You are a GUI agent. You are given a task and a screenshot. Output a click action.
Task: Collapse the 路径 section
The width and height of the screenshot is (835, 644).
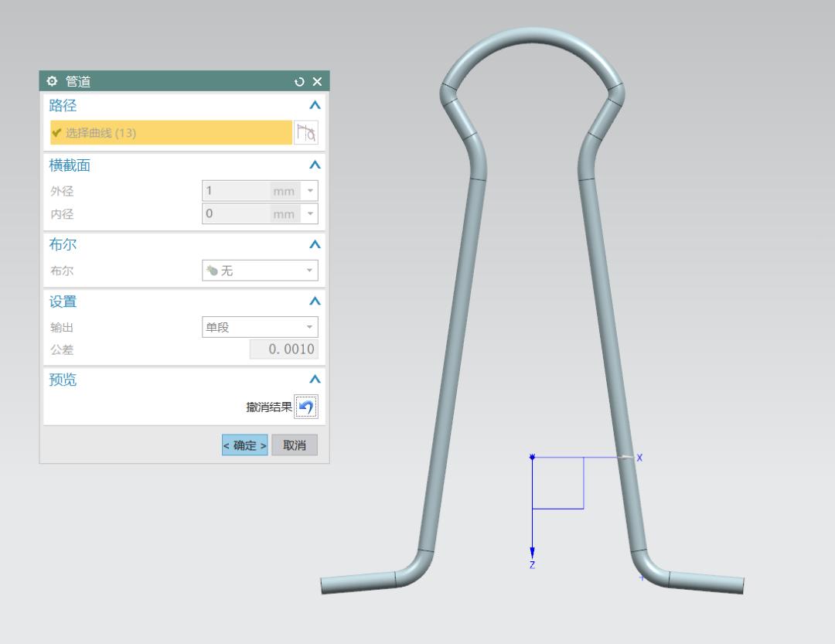314,106
